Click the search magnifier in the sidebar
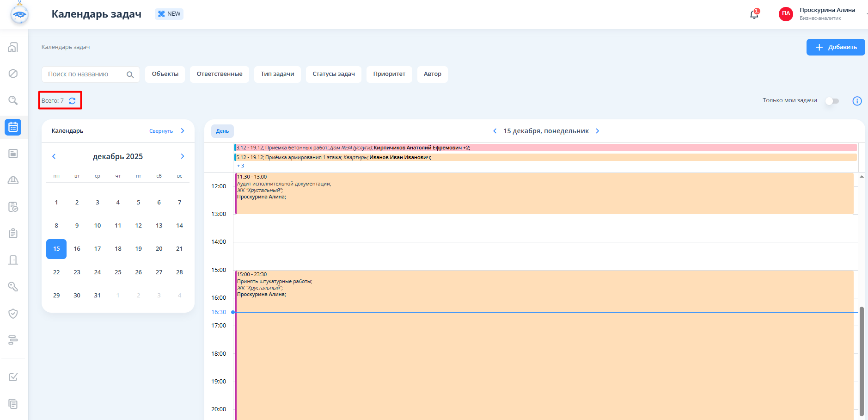The height and width of the screenshot is (420, 868). click(13, 100)
